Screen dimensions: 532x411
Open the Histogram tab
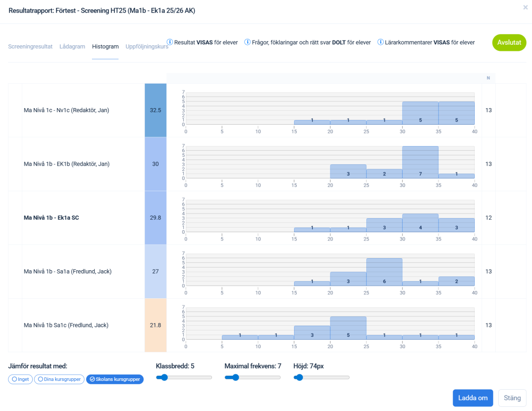pyautogui.click(x=105, y=46)
